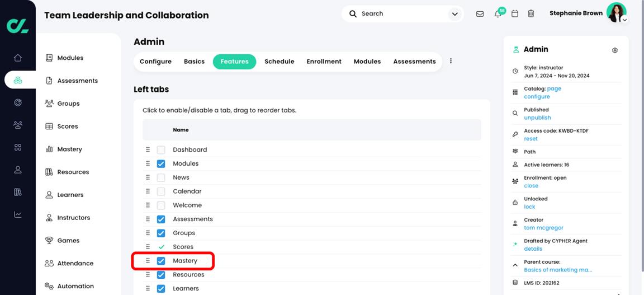Image resolution: width=644 pixels, height=295 pixels.
Task: Uncheck the Assessments tab checkbox
Action: (161, 219)
